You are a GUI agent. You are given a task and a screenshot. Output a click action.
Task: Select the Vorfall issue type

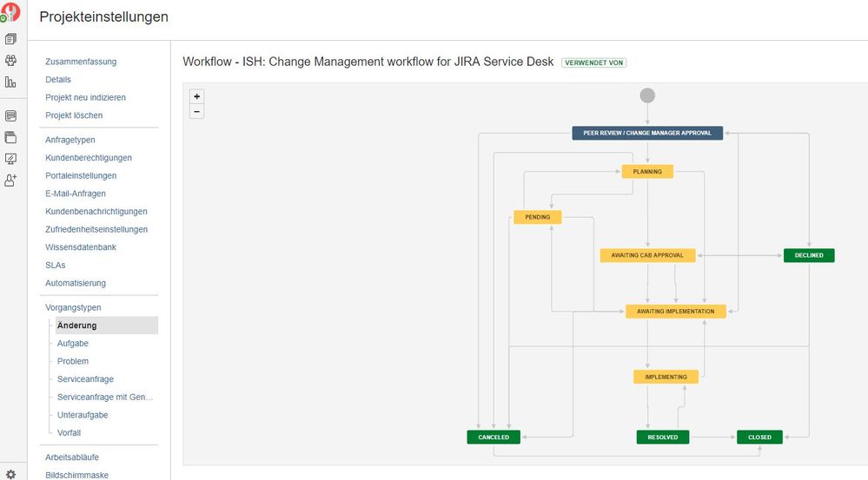click(x=69, y=432)
